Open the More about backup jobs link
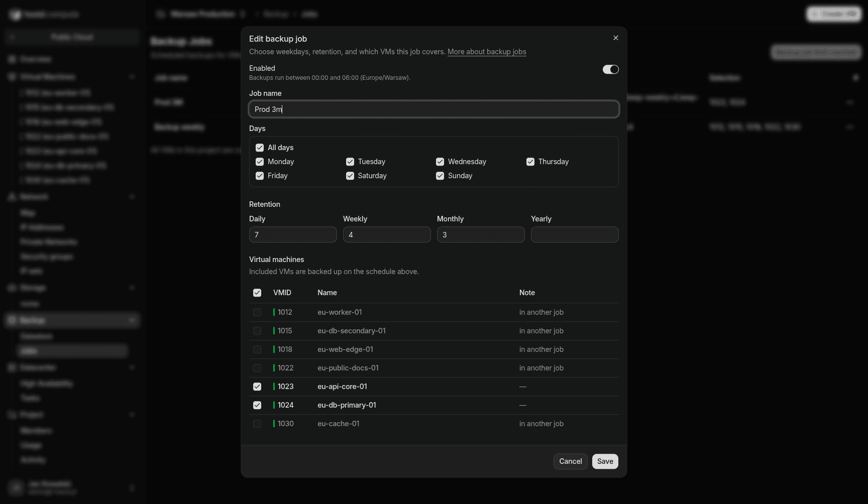The height and width of the screenshot is (504, 868). [487, 52]
